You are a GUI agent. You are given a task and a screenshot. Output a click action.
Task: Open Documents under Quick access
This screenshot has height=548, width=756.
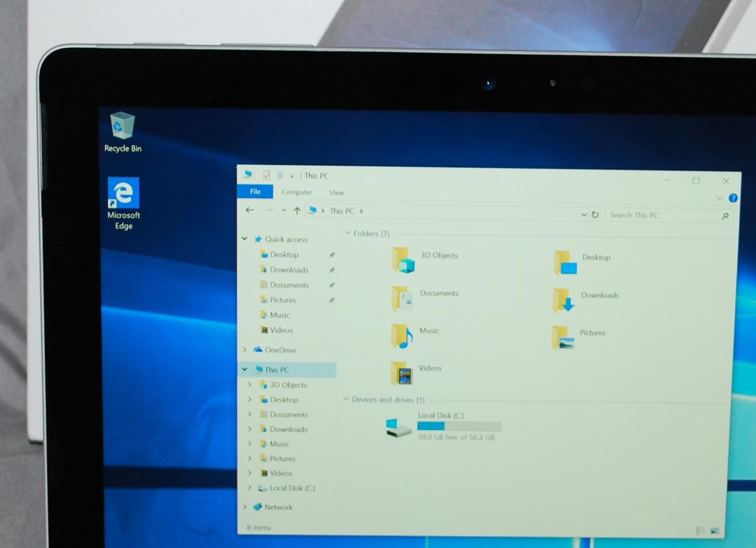pyautogui.click(x=289, y=285)
